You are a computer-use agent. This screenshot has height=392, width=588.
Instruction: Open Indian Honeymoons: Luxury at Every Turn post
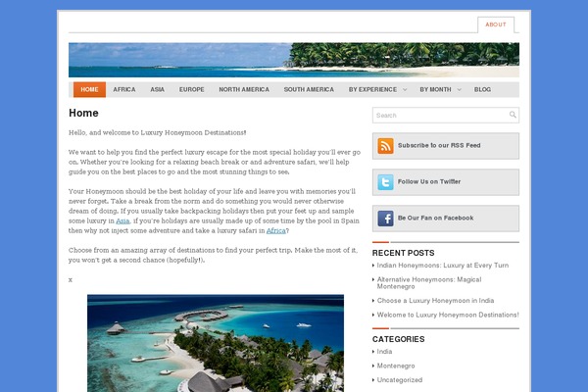(x=443, y=266)
